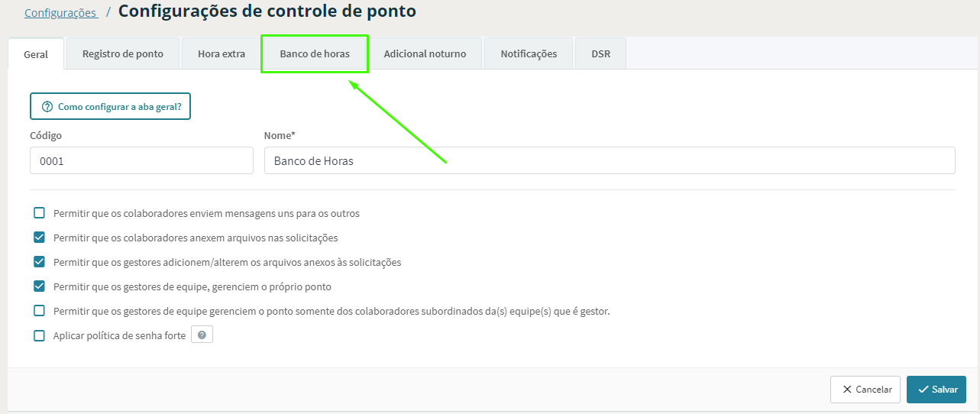
Task: Open the Hora extra tab
Action: 222,54
